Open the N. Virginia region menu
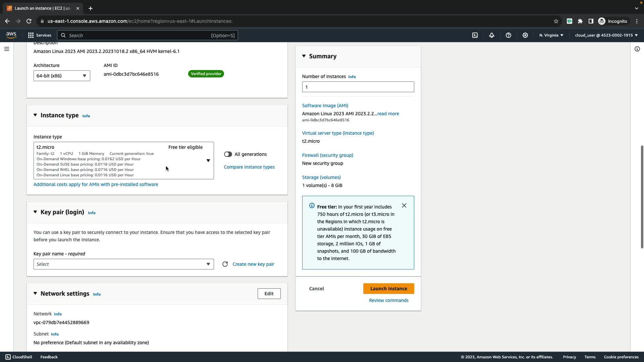Viewport: 644px width, 362px height. pyautogui.click(x=551, y=35)
